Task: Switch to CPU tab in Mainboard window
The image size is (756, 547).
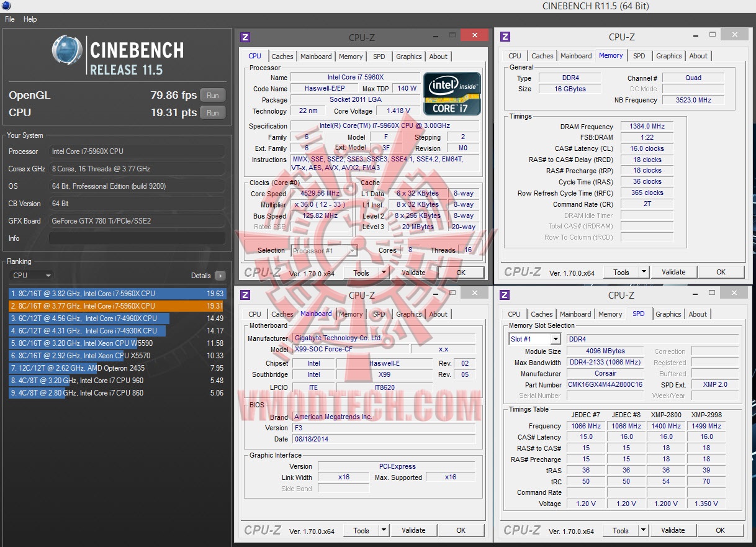Action: [x=254, y=314]
